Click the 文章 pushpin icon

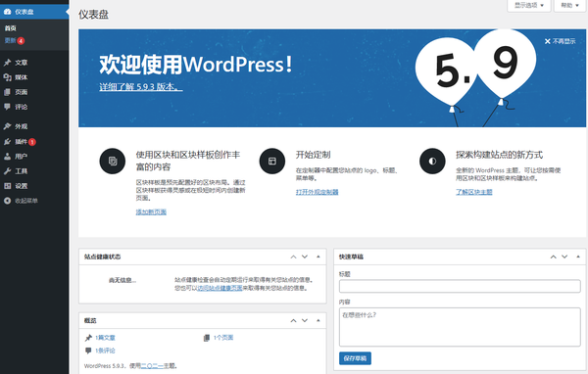[x=7, y=63]
